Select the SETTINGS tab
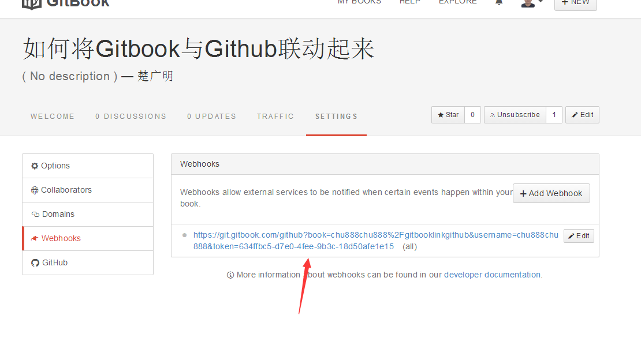This screenshot has height=364, width=641. pos(336,117)
